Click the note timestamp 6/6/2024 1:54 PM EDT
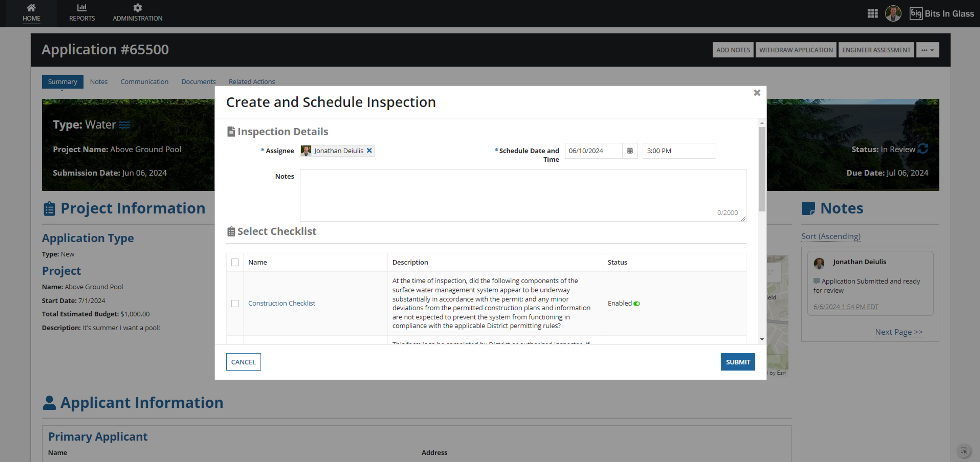 point(846,307)
